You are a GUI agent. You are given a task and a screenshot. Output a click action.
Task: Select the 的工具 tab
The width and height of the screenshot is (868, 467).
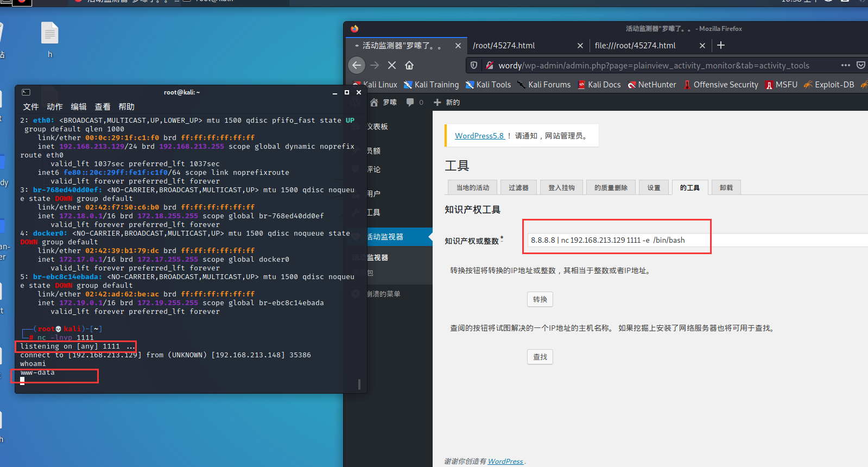click(690, 187)
